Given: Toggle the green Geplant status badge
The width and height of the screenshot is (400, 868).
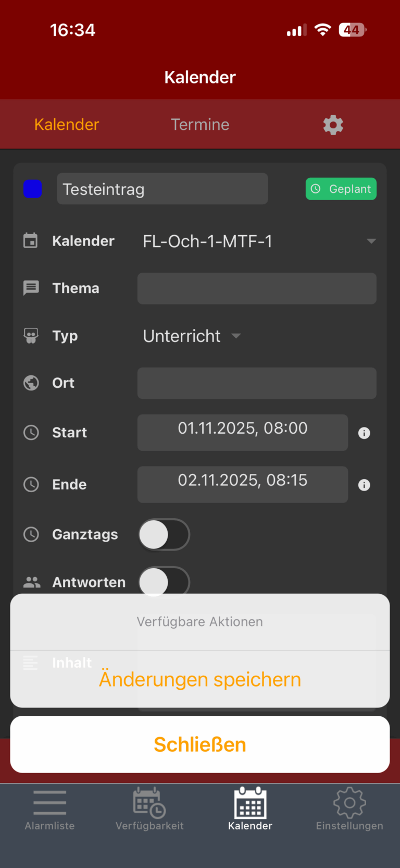Looking at the screenshot, I should (x=341, y=189).
